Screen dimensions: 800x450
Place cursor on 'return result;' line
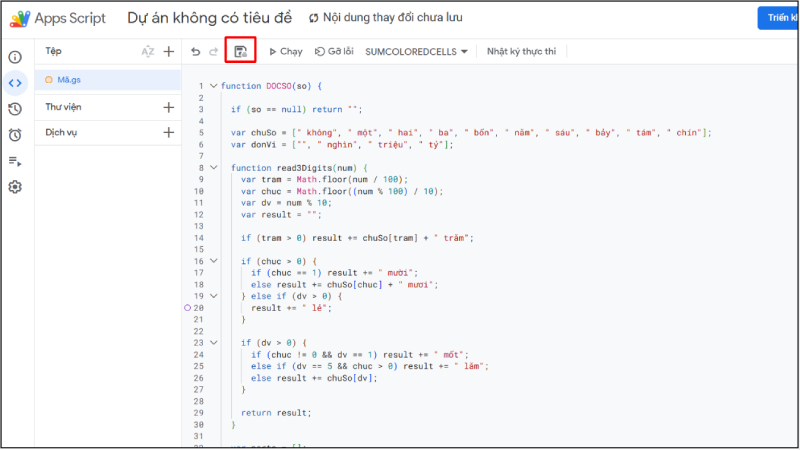pos(276,413)
